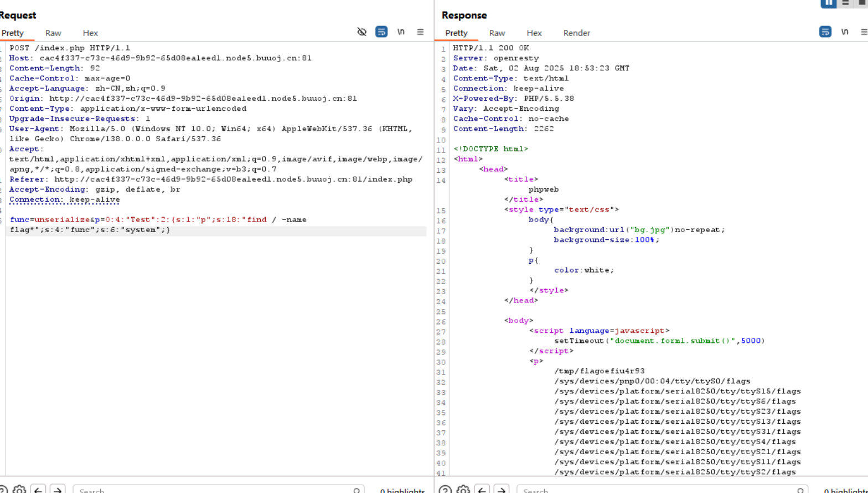Click the Origin header line
The width and height of the screenshot is (868, 493).
pyautogui.click(x=183, y=99)
